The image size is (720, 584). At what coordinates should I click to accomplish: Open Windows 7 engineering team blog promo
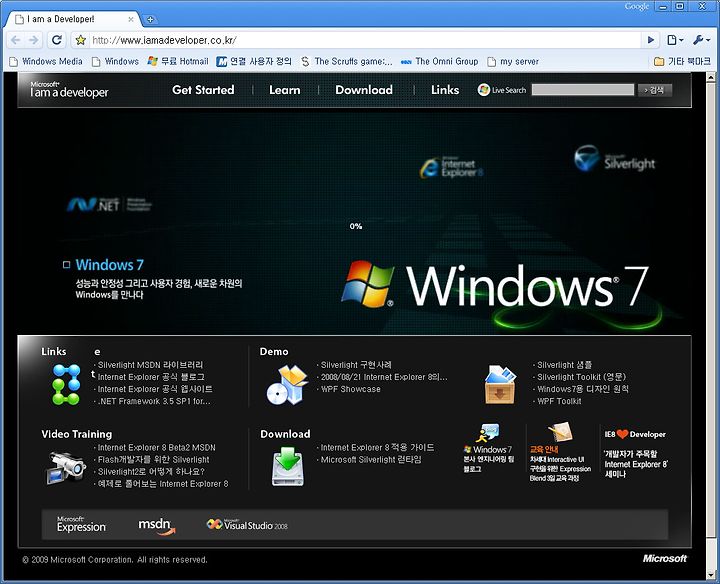(489, 449)
